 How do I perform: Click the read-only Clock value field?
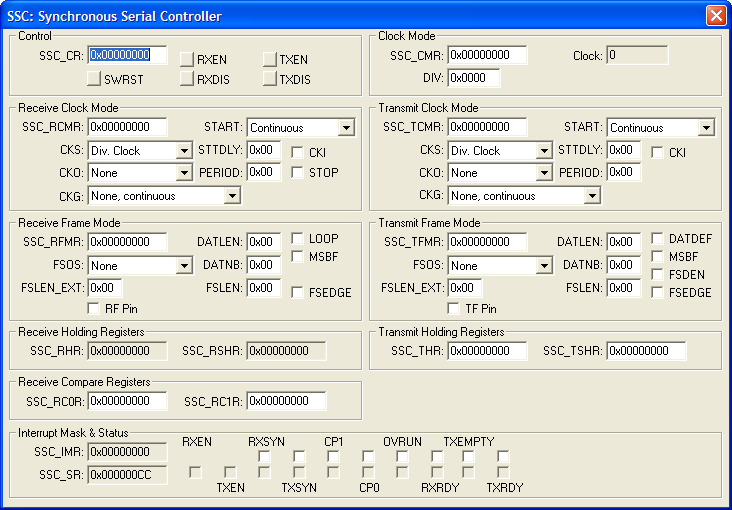click(638, 55)
